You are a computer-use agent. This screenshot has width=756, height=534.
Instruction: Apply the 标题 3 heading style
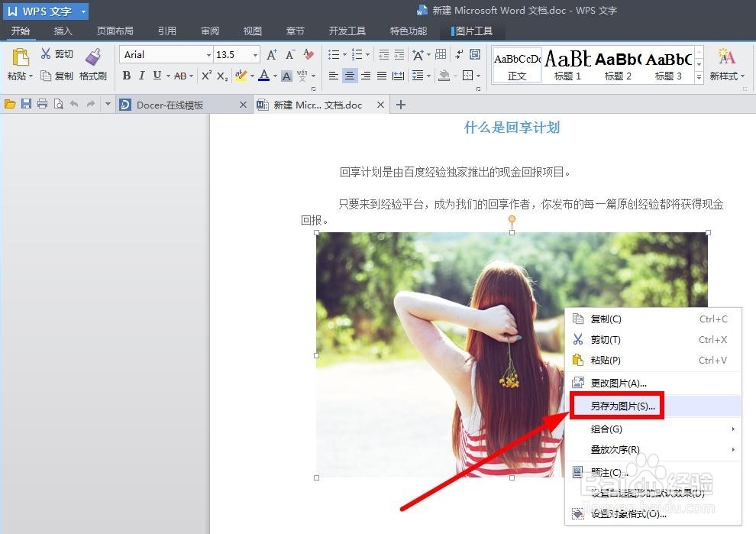668,66
